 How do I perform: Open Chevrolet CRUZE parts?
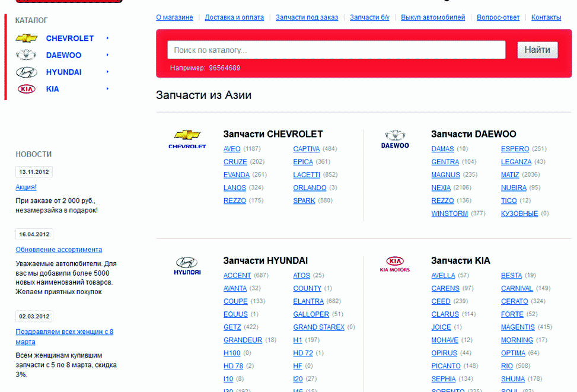pos(235,161)
